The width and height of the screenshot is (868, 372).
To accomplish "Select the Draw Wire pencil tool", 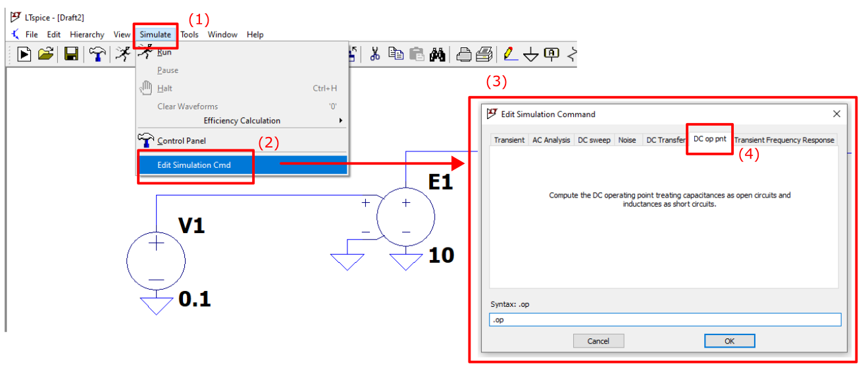I will 510,54.
